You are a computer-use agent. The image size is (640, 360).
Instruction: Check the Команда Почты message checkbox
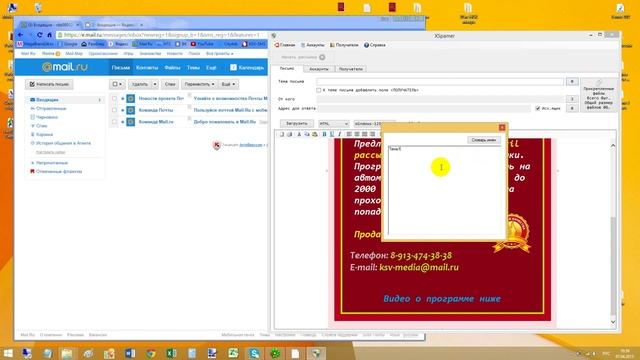click(114, 110)
